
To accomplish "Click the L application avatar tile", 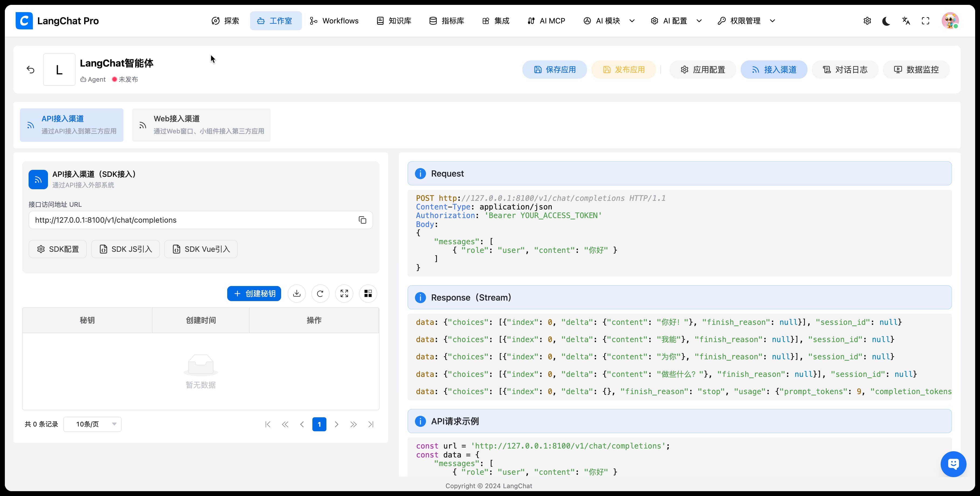I will 59,70.
